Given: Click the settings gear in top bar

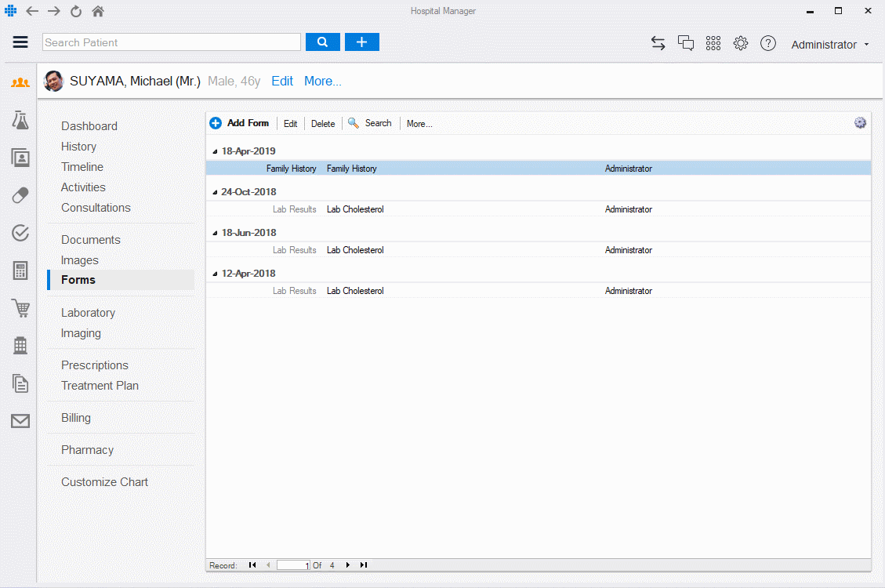Looking at the screenshot, I should [740, 44].
